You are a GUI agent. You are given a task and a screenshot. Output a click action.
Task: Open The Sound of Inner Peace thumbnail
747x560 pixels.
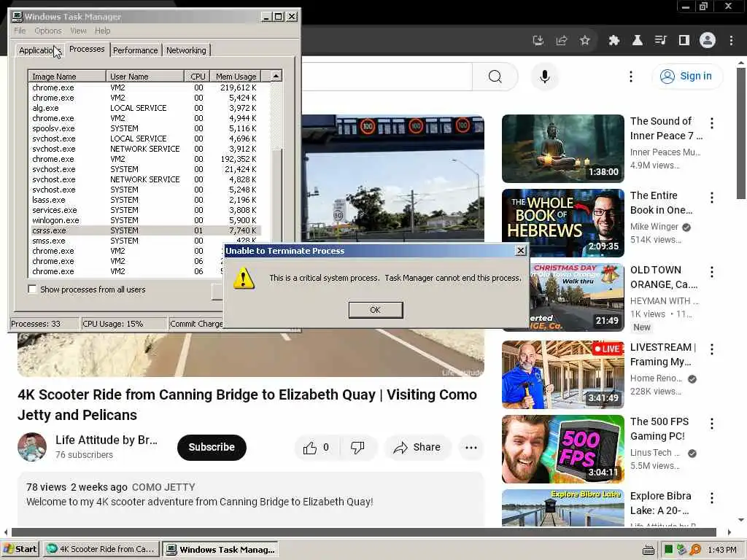click(x=562, y=149)
